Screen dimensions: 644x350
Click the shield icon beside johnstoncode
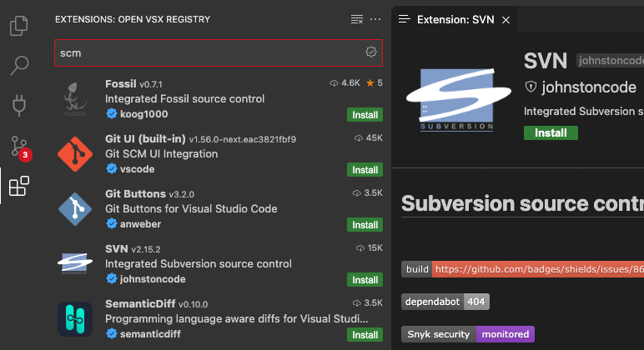tap(531, 87)
